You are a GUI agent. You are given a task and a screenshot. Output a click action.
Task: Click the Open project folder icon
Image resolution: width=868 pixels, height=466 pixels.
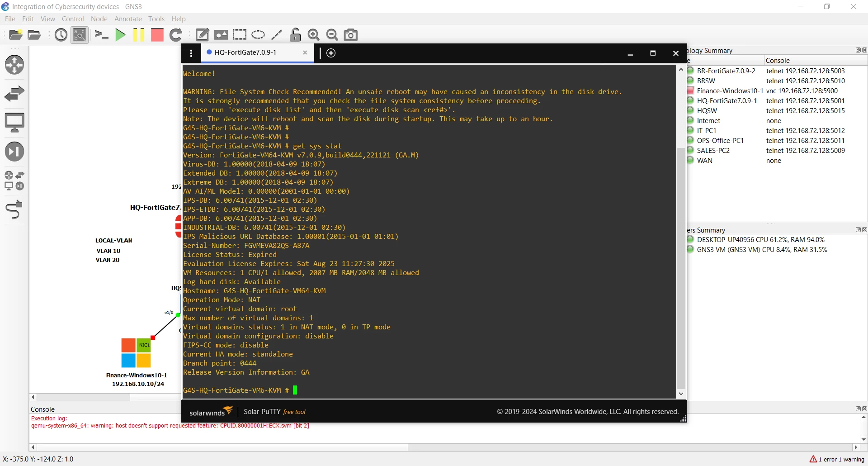pyautogui.click(x=34, y=35)
